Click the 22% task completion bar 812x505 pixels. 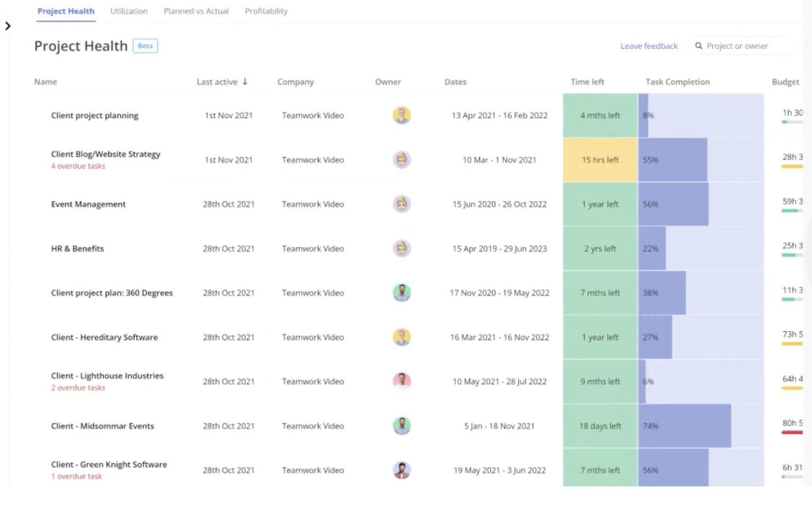click(652, 249)
